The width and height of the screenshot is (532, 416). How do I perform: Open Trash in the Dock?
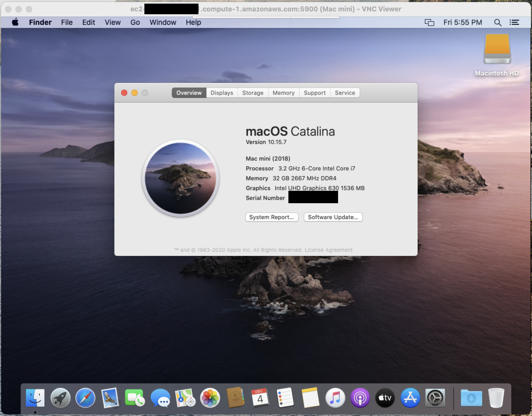[496, 398]
